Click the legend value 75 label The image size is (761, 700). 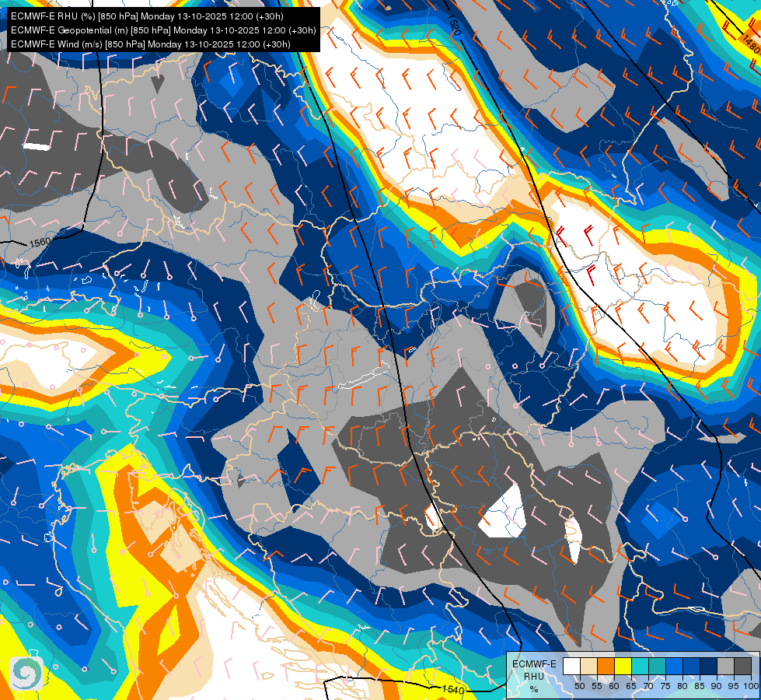[665, 686]
